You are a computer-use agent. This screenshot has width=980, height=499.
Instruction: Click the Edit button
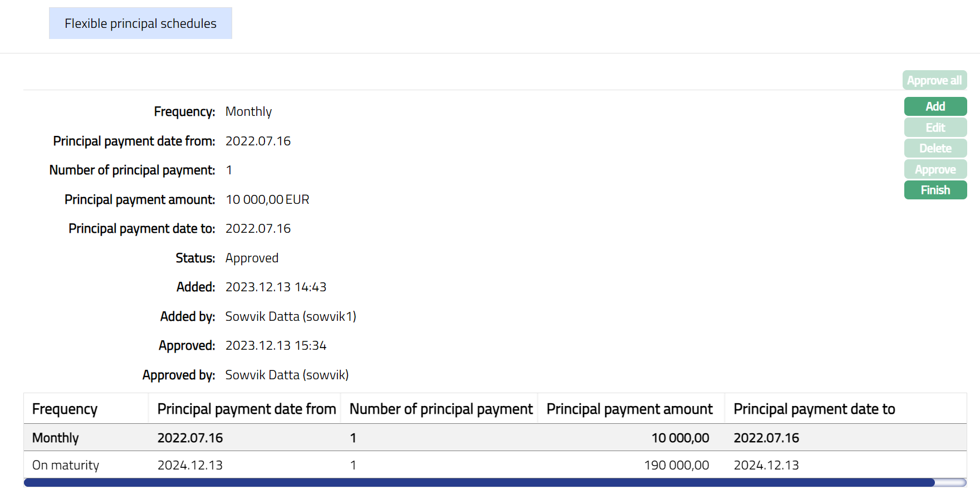(935, 128)
